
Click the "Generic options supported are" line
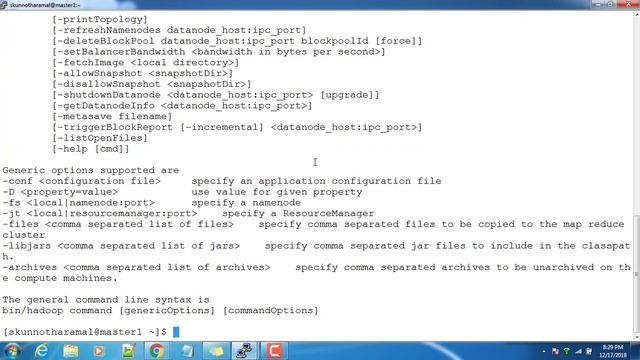pos(91,170)
